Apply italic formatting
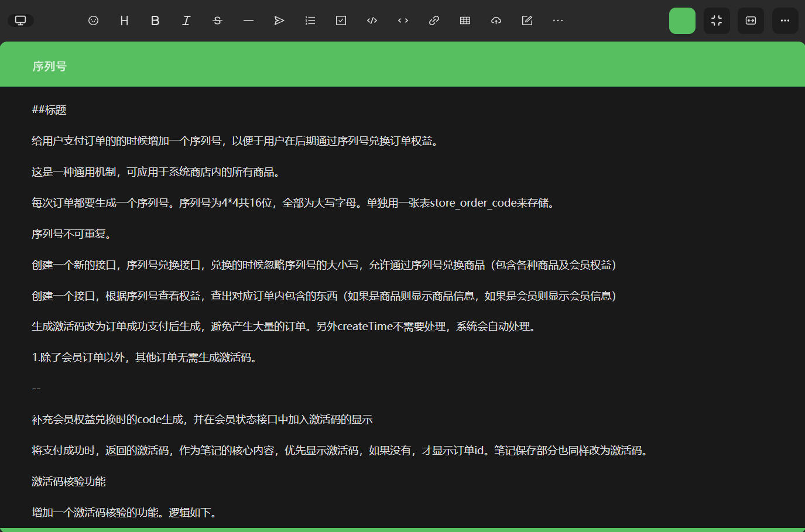Screen dimensions: 805x532 (x=186, y=20)
